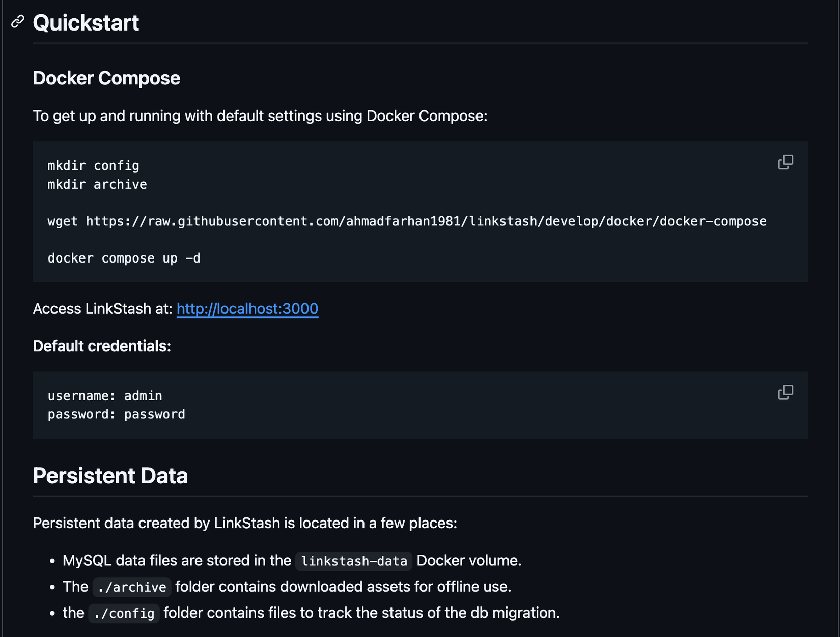
Task: Click the './archive' inline code
Action: [132, 587]
